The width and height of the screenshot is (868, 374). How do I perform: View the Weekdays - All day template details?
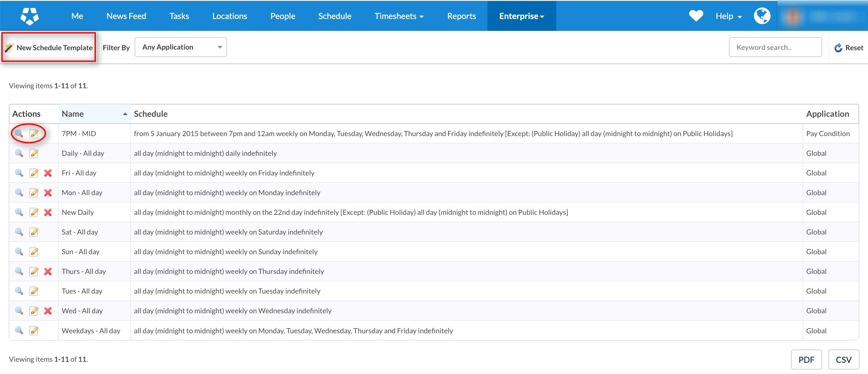click(x=19, y=331)
